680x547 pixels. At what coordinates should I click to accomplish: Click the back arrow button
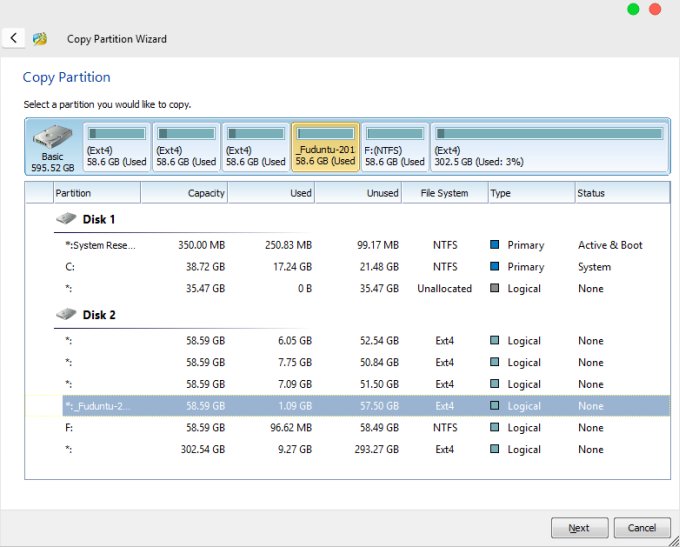click(x=13, y=38)
